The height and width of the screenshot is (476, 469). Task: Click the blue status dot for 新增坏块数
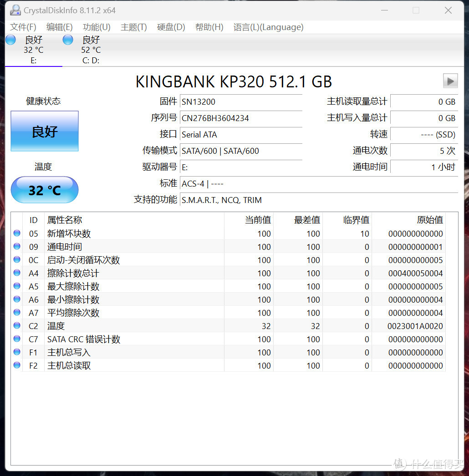pos(17,233)
